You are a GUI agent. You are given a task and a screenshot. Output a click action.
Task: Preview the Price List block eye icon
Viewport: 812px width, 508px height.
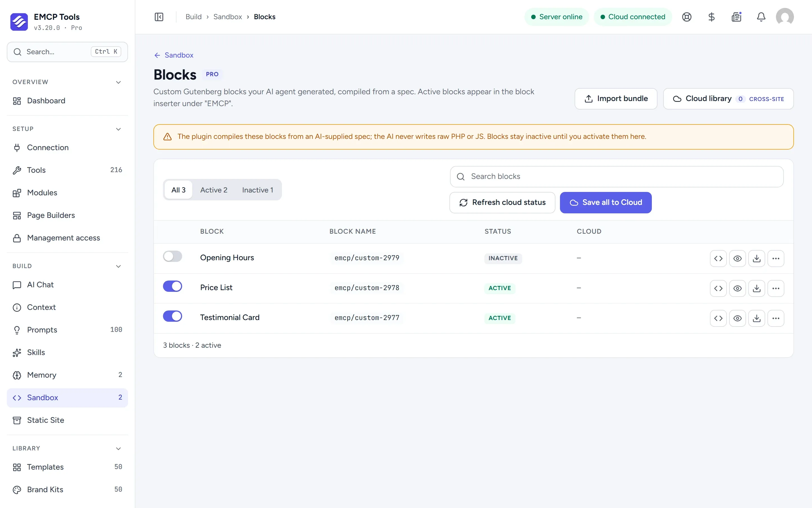point(737,288)
